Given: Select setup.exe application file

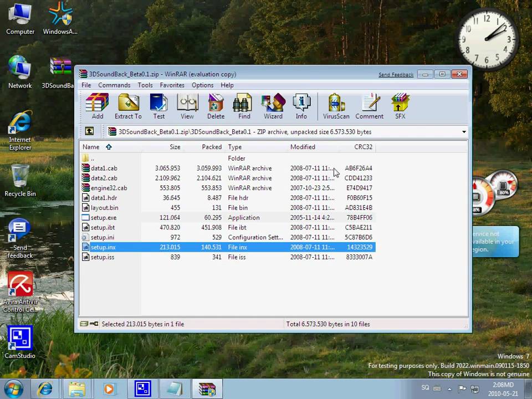Looking at the screenshot, I should pos(228,217).
